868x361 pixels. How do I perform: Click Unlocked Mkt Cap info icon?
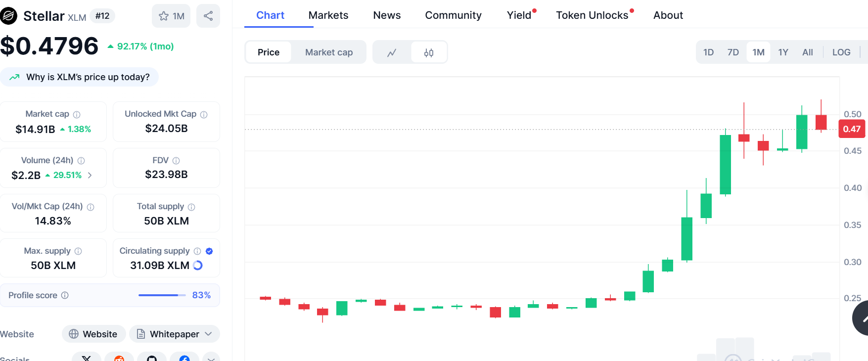pyautogui.click(x=204, y=114)
